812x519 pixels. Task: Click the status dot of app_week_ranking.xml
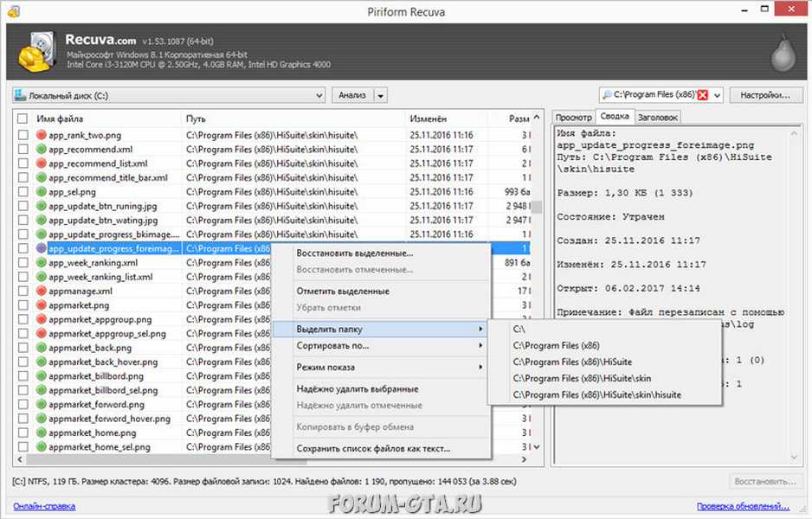tap(42, 263)
